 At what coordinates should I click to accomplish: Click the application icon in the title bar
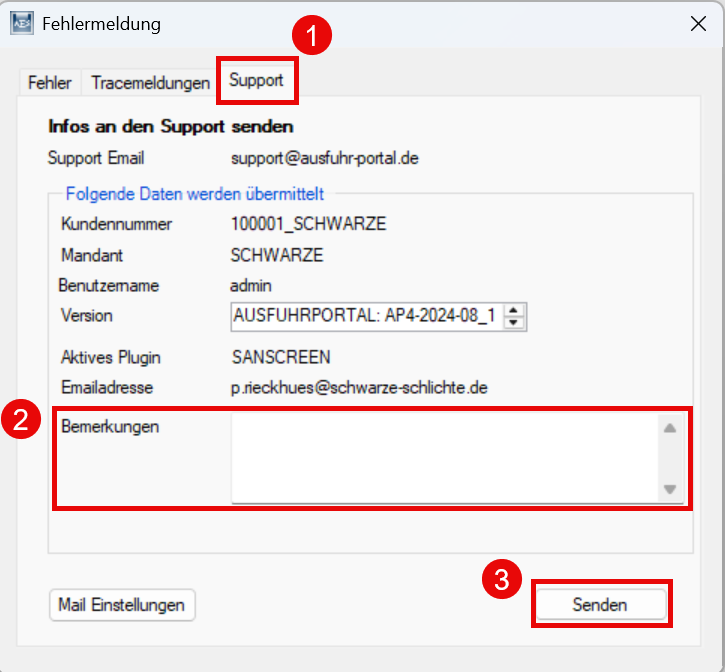[x=22, y=24]
